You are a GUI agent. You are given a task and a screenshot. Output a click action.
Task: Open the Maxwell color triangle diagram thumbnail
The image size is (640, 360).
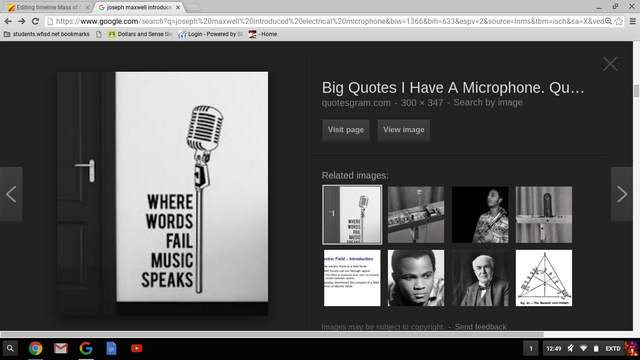click(544, 278)
